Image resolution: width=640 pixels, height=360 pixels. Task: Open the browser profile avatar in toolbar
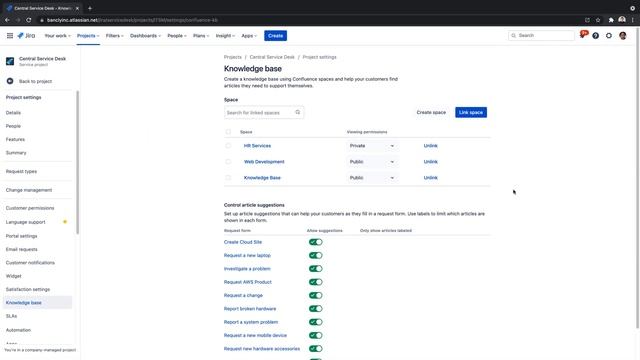click(622, 20)
